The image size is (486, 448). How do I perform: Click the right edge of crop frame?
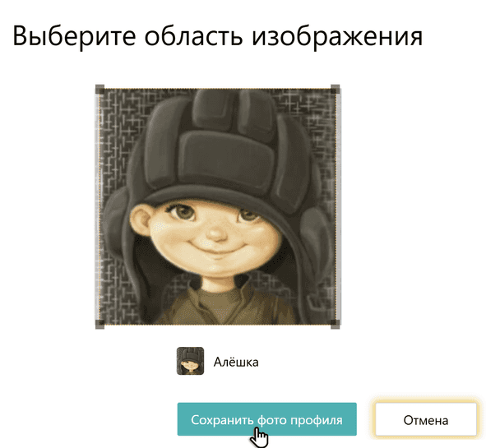[338, 206]
